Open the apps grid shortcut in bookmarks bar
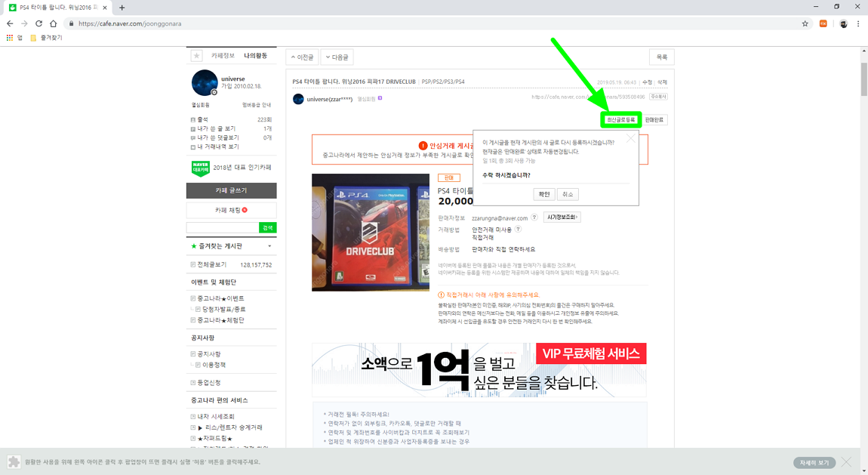Image resolution: width=868 pixels, height=475 pixels. (x=9, y=38)
